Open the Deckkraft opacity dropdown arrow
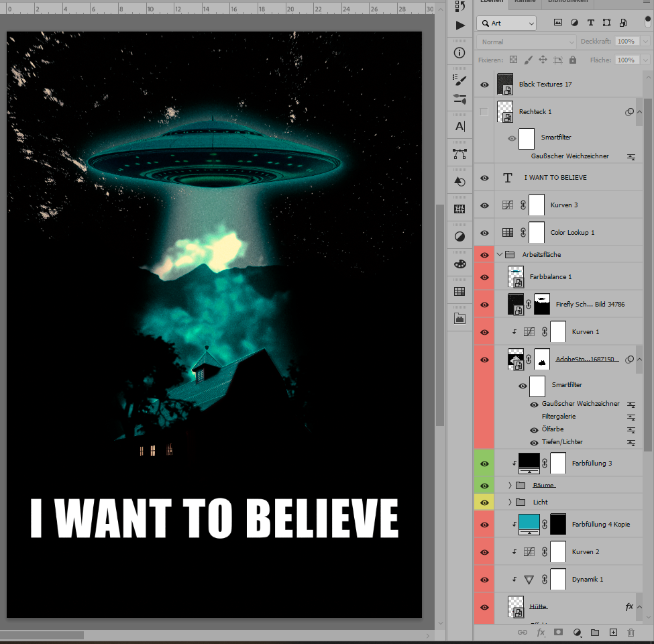The image size is (654, 644). (646, 42)
